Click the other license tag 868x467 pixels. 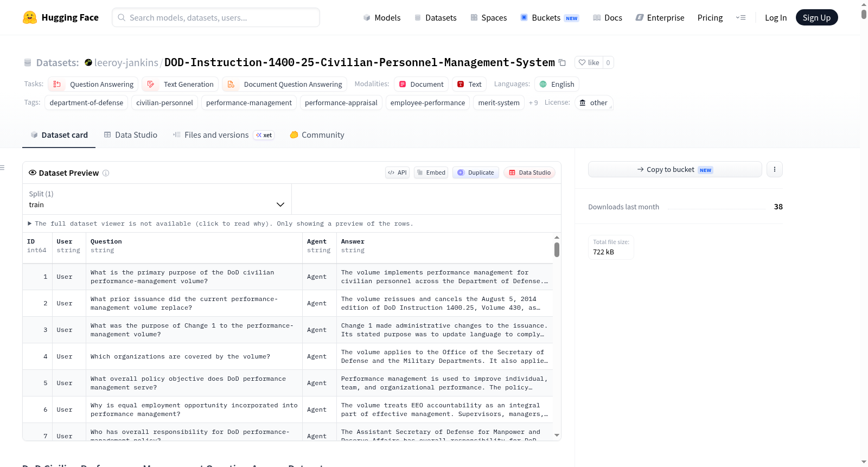click(593, 103)
